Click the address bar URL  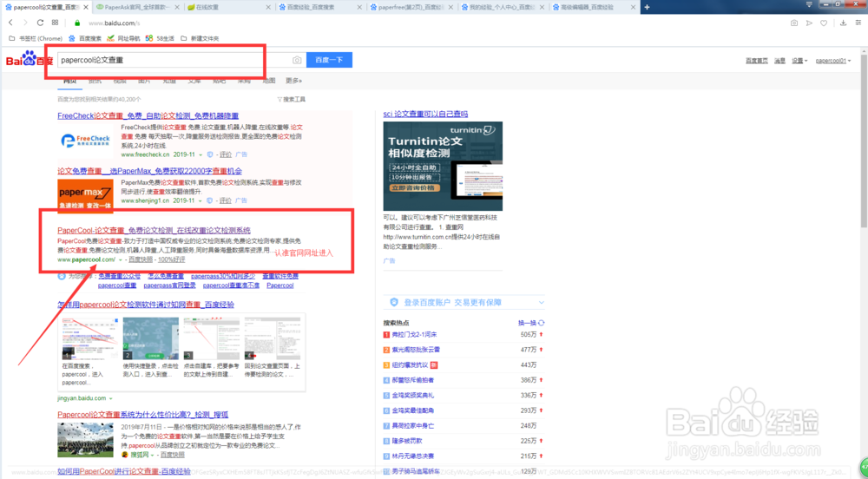[x=115, y=23]
